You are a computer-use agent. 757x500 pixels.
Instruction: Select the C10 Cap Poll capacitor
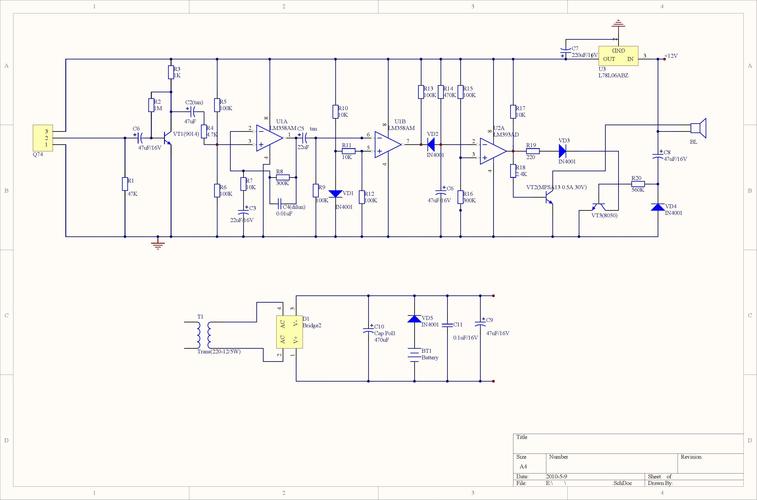(x=368, y=331)
